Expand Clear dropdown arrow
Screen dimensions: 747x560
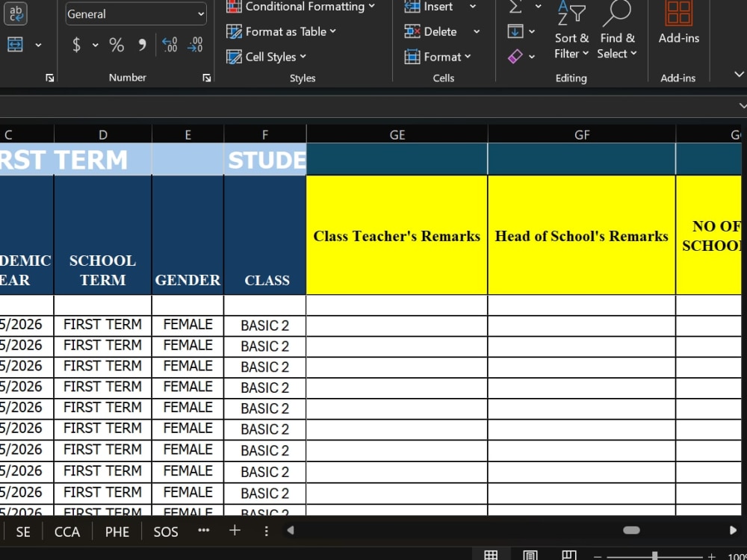532,57
